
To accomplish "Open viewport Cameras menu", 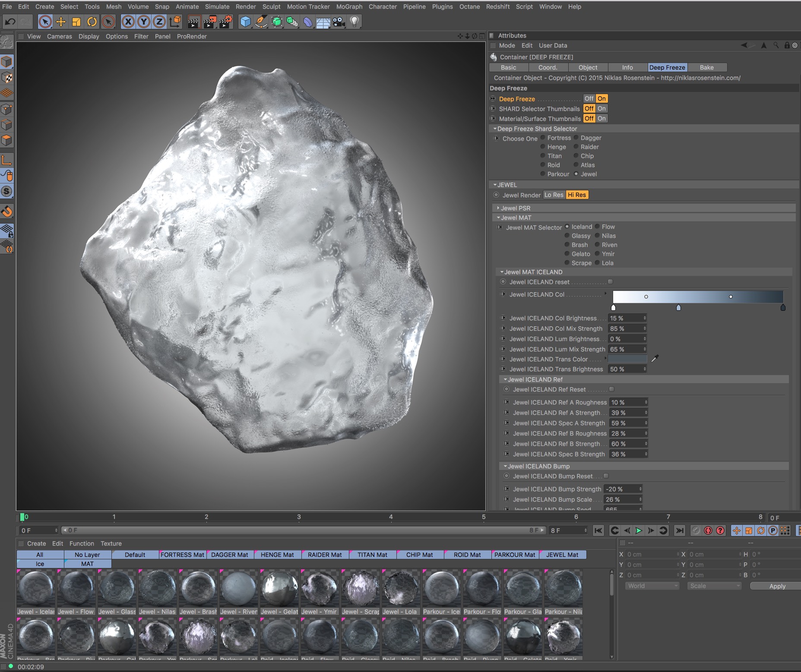I will coord(60,36).
